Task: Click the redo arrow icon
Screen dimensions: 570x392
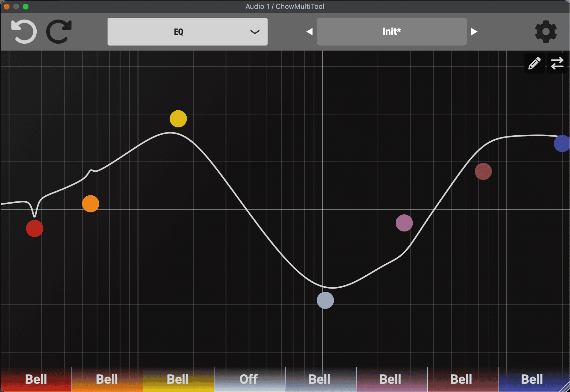Action: coord(59,31)
